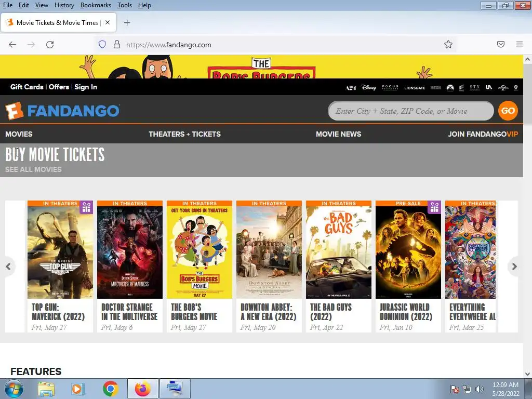Click the Focus Features logo
Image resolution: width=532 pixels, height=399 pixels.
pos(390,87)
